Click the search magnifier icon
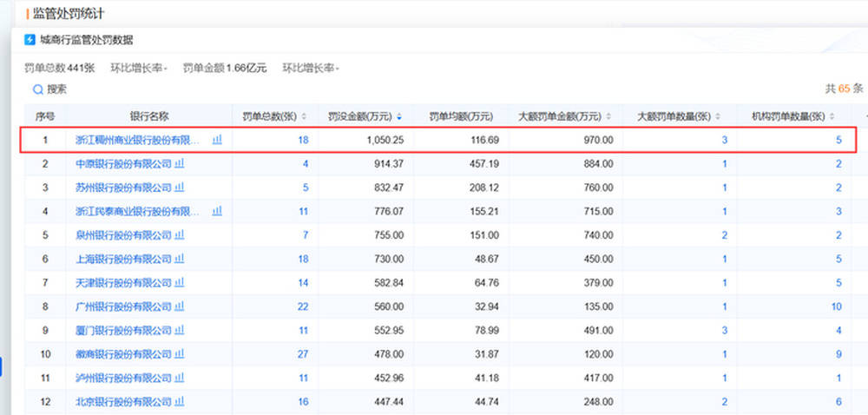Image resolution: width=868 pixels, height=415 pixels. [38, 89]
